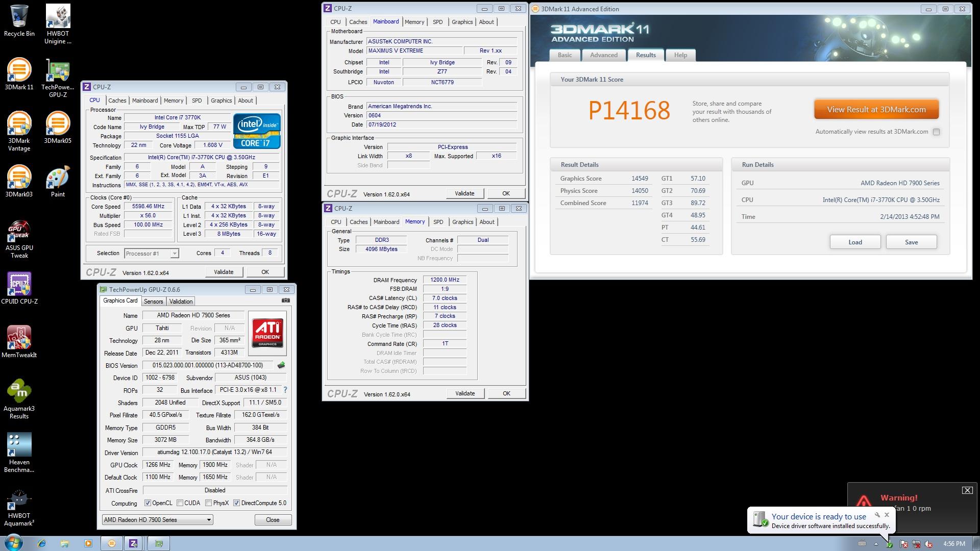980x551 pixels.
Task: Open Basic tab in 3DMark 11
Action: 565,55
